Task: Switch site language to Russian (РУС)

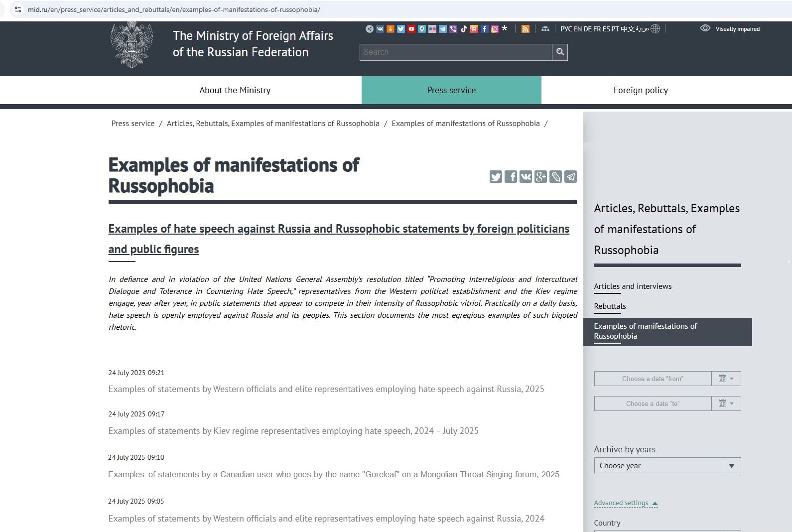Action: coord(566,29)
